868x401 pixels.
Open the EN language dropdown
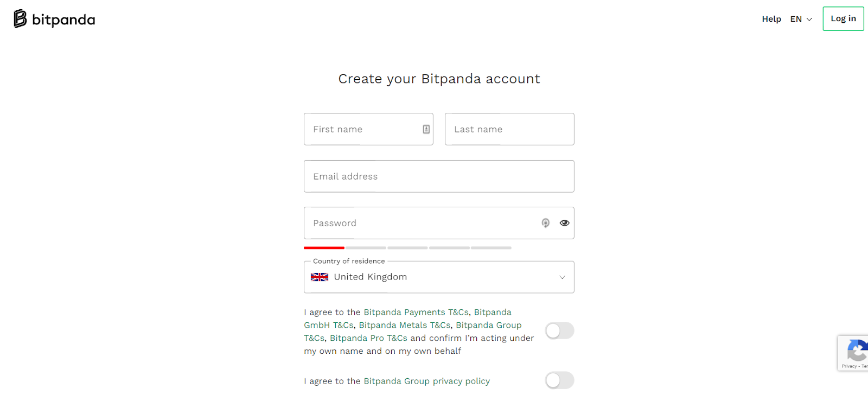pyautogui.click(x=801, y=19)
